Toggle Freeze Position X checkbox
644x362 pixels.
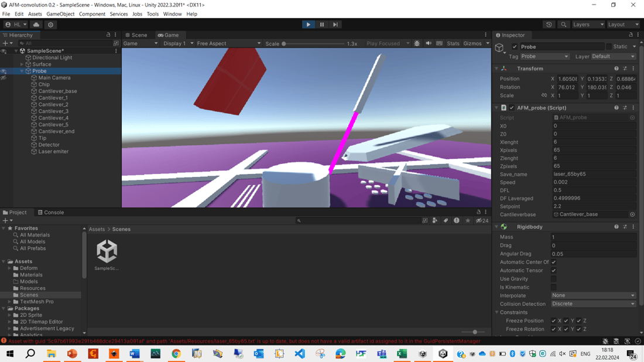click(x=554, y=321)
